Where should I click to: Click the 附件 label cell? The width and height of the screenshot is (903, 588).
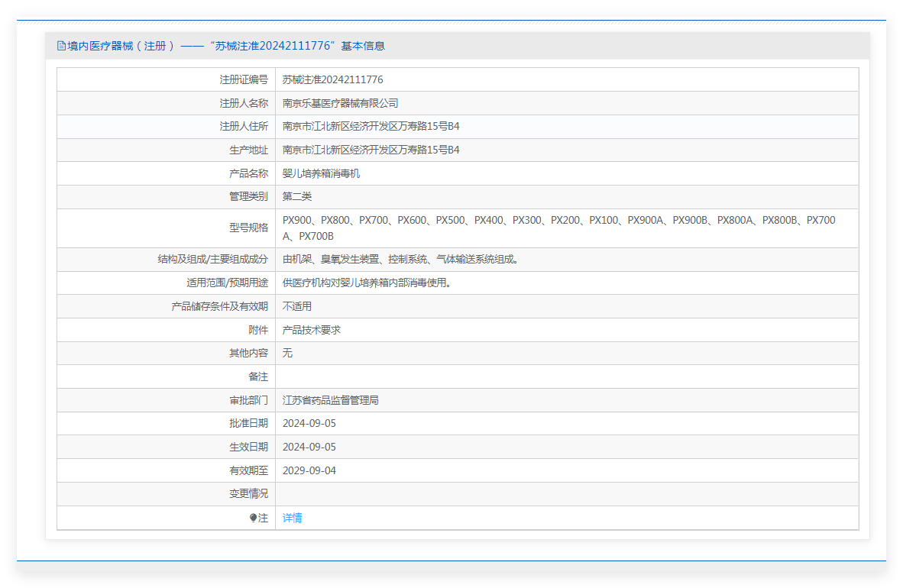[166, 330]
